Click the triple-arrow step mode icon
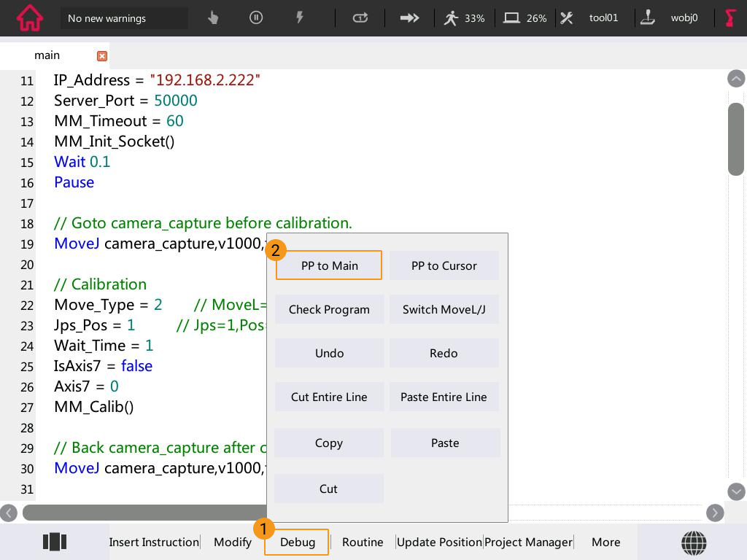Viewport: 747px width, 560px height. click(410, 18)
